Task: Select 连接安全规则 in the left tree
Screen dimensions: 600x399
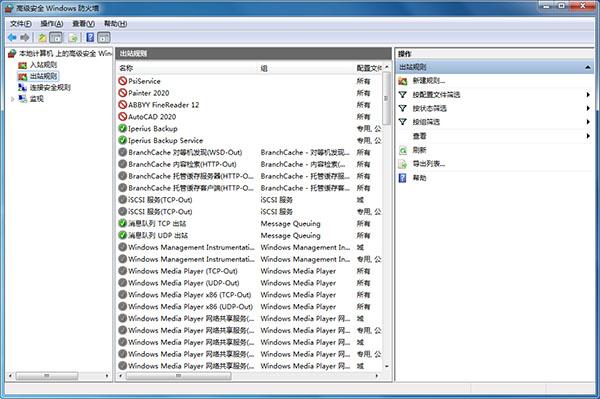Action: point(50,88)
